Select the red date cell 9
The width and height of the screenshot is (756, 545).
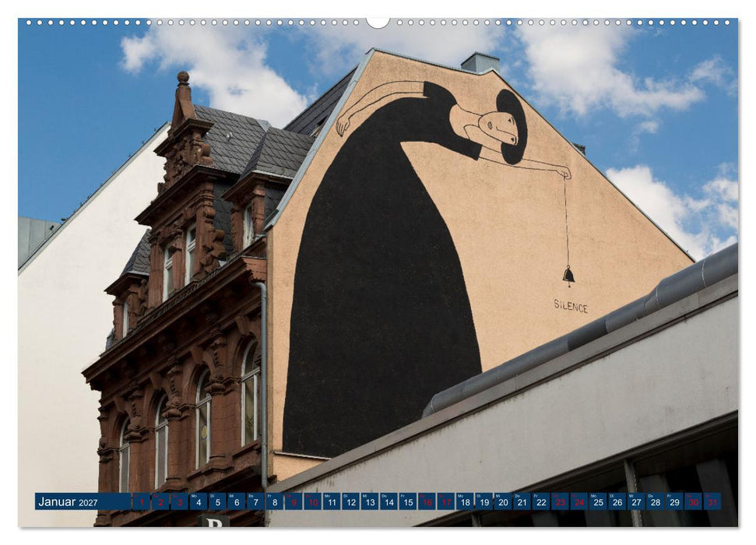(x=294, y=501)
